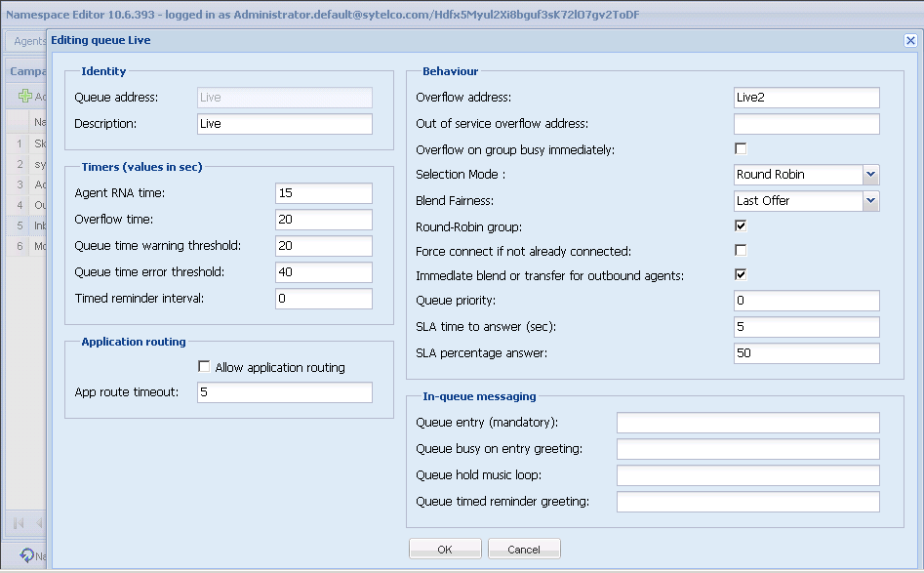Screen dimensions: 924x573
Task: Click the OK button
Action: (445, 549)
